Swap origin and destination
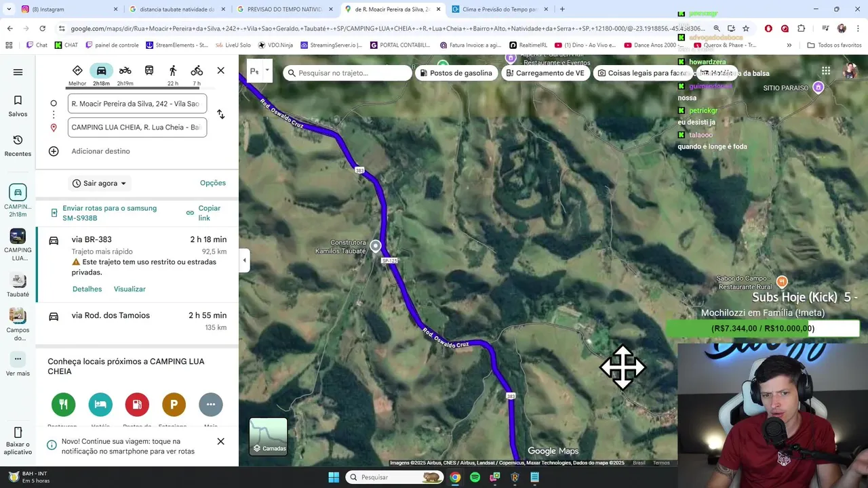The height and width of the screenshot is (488, 868). (220, 115)
